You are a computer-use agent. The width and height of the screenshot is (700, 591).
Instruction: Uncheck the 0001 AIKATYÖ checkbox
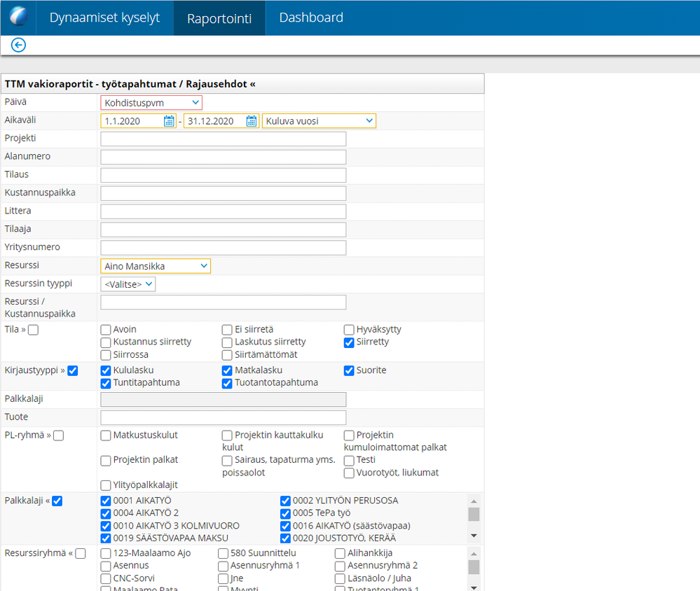106,501
